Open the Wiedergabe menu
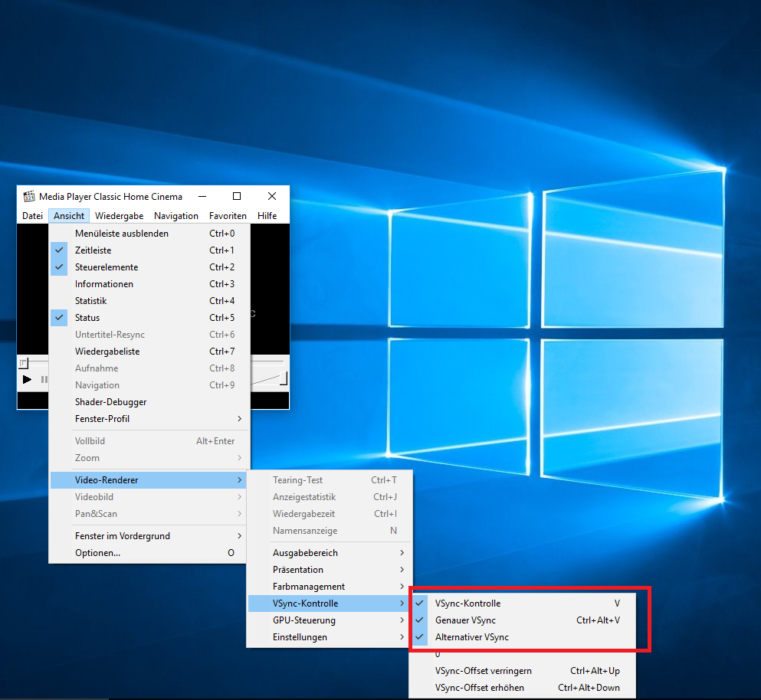 point(119,216)
